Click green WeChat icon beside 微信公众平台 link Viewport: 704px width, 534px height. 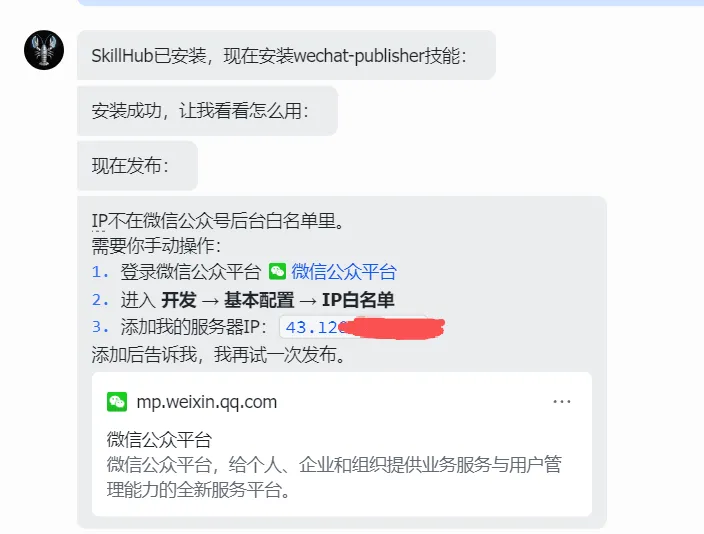click(277, 271)
